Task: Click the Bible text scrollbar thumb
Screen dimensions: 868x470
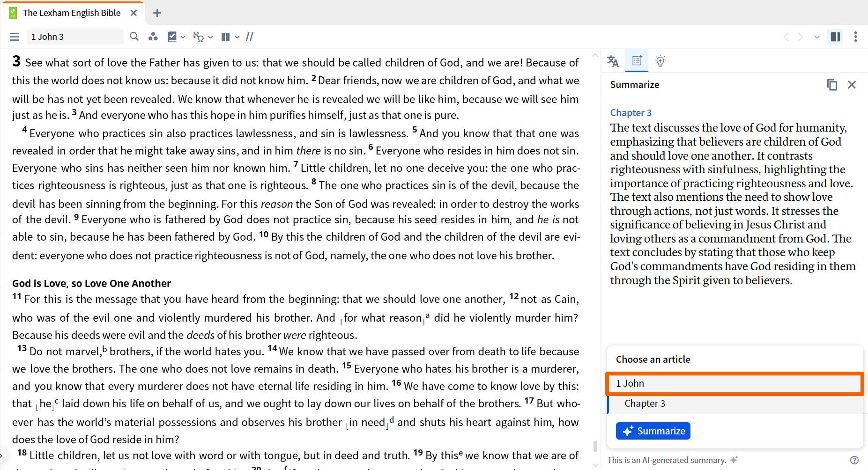Action: pyautogui.click(x=595, y=446)
